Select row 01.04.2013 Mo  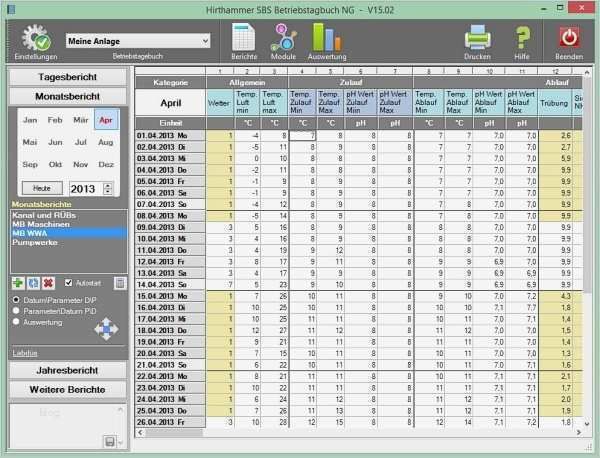coord(170,135)
